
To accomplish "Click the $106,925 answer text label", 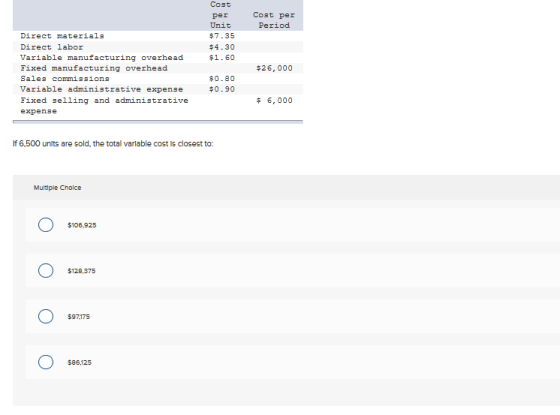I will pyautogui.click(x=82, y=225).
